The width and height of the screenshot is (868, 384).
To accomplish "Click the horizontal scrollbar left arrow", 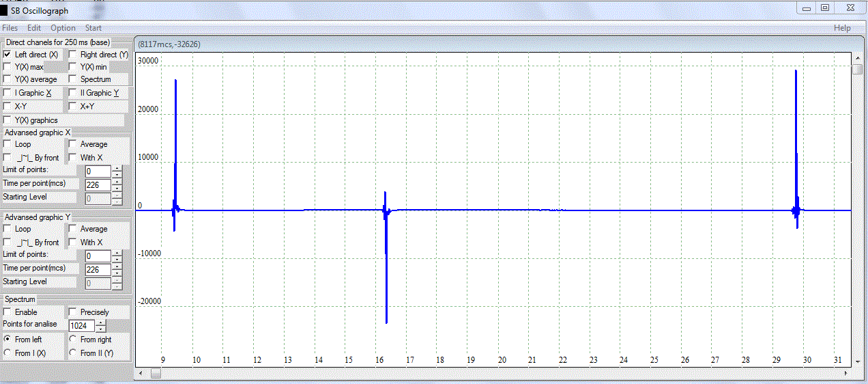I will 141,373.
